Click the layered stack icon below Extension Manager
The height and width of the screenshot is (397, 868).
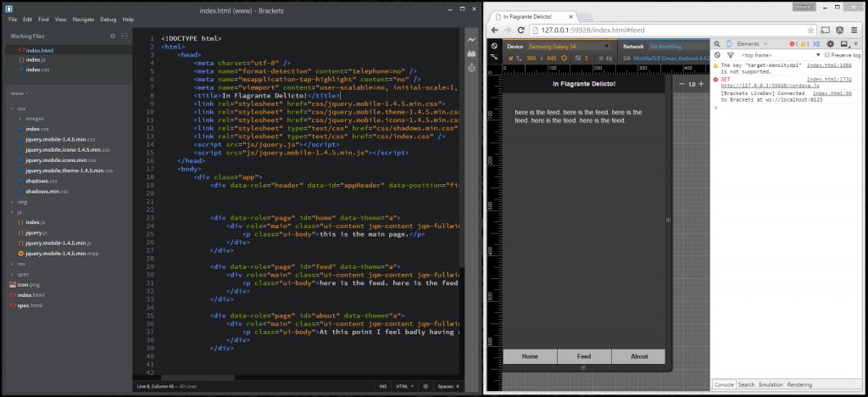(x=471, y=68)
